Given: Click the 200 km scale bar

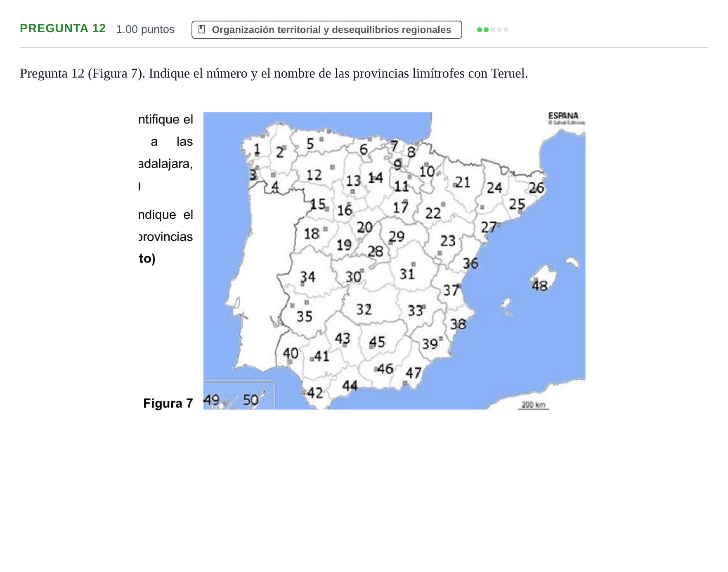Looking at the screenshot, I should pos(534,406).
